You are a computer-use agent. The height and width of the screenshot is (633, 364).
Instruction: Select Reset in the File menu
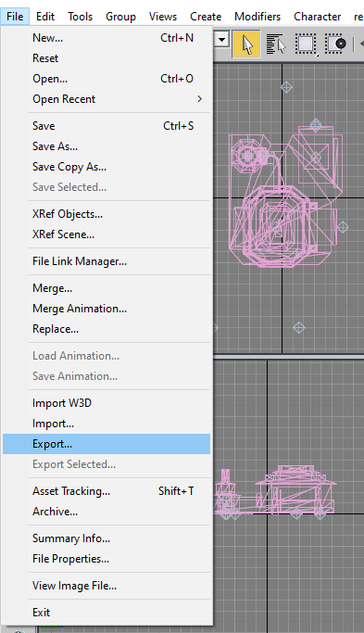[107, 58]
